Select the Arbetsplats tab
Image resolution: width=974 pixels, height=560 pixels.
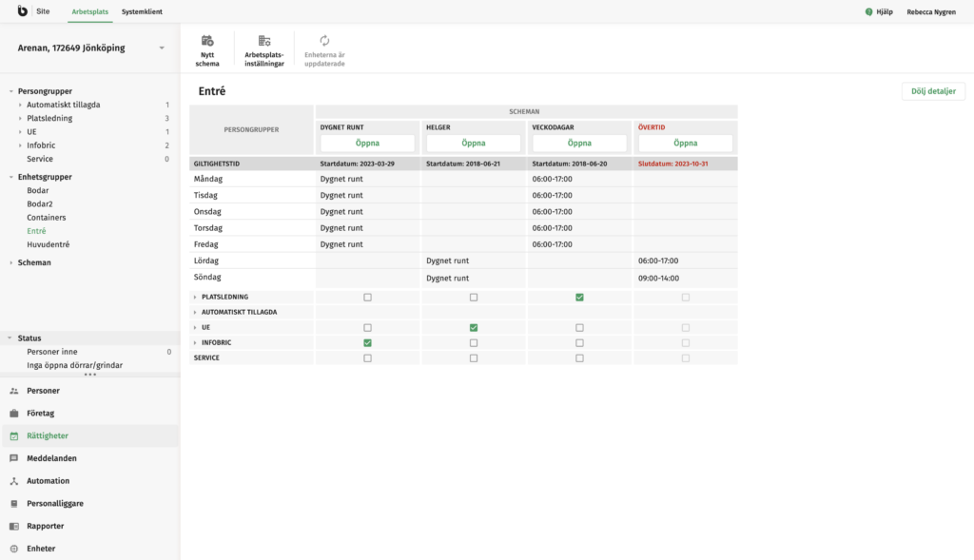90,11
